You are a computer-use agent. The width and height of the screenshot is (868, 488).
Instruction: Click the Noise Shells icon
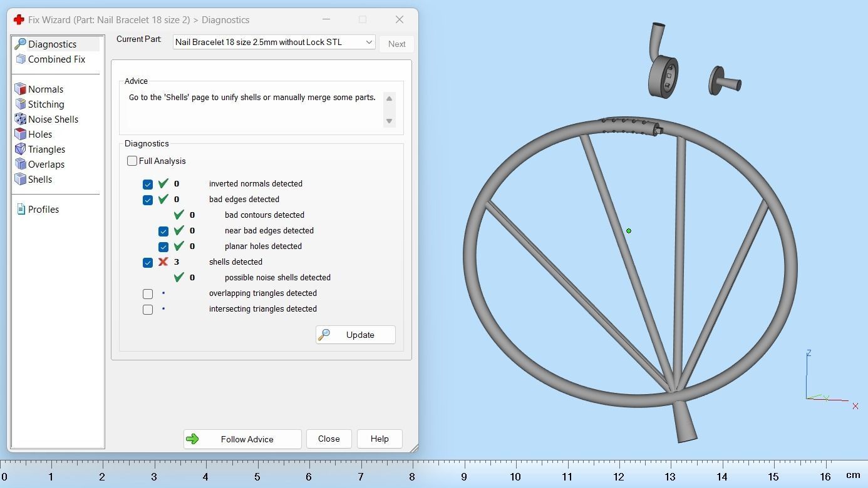pyautogui.click(x=21, y=119)
